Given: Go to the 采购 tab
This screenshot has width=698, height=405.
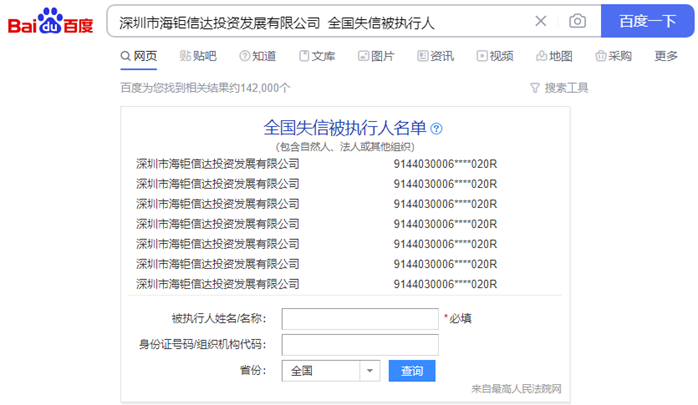Looking at the screenshot, I should [614, 56].
